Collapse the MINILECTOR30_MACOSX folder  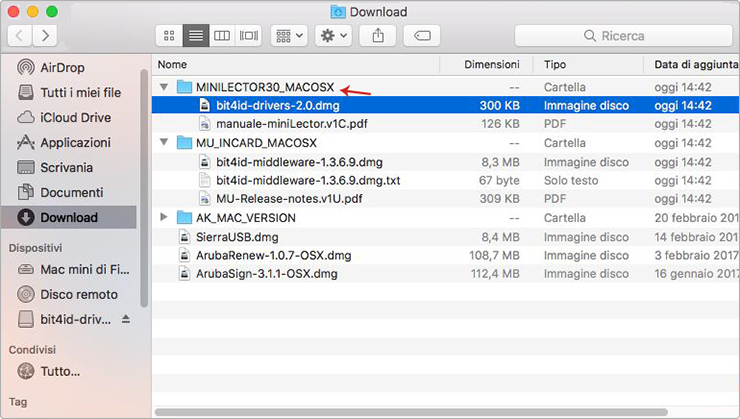[x=164, y=87]
